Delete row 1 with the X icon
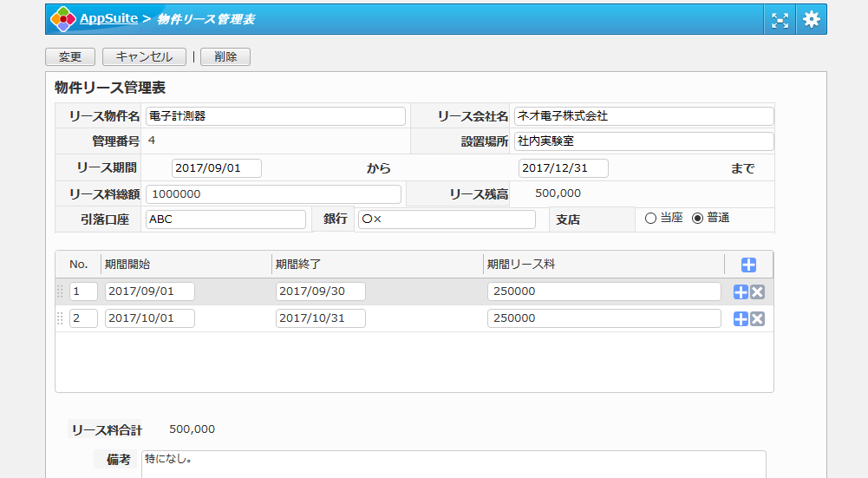Viewport: 868px width, 478px height. pyautogui.click(x=757, y=292)
